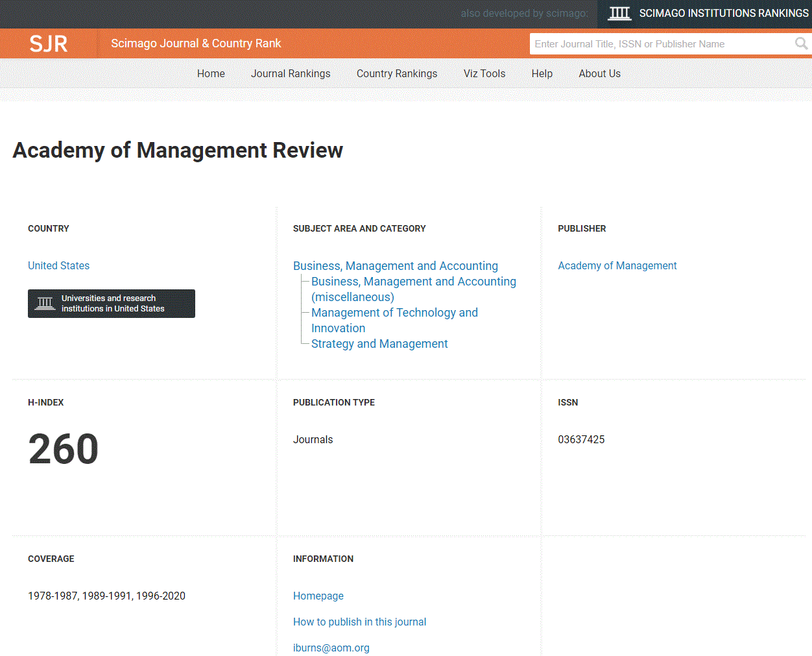812x656 pixels.
Task: Click the ISSN section label
Action: 568,402
